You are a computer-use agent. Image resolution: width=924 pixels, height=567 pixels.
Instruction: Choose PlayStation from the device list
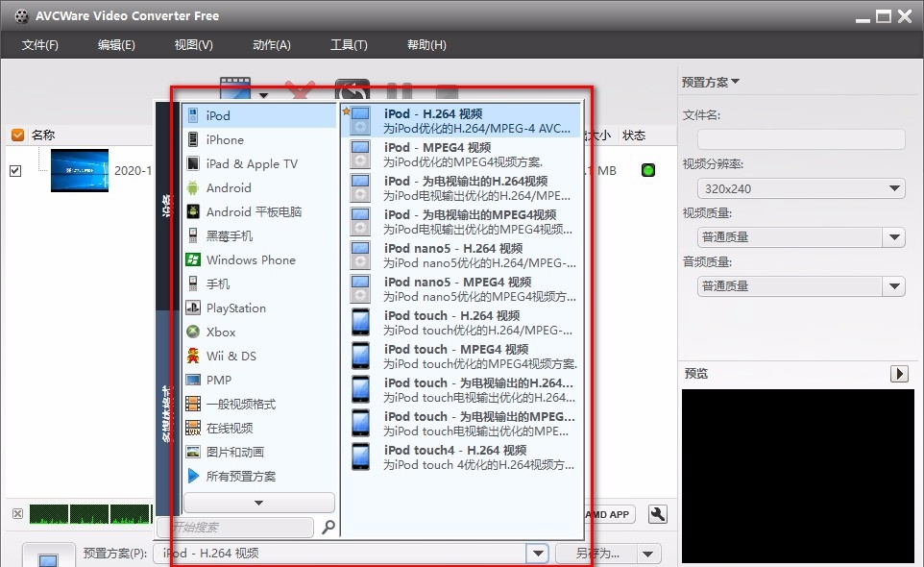[x=235, y=308]
